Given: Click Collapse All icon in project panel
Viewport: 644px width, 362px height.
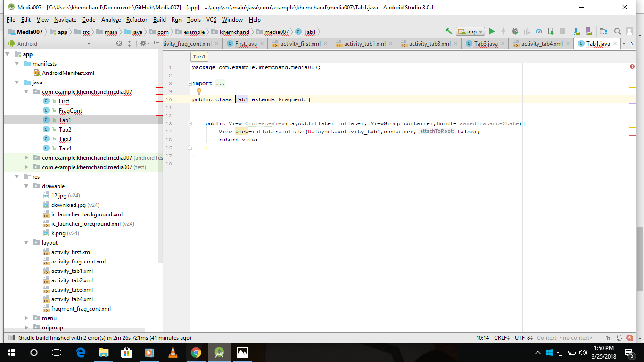Looking at the screenshot, I should pyautogui.click(x=129, y=43).
